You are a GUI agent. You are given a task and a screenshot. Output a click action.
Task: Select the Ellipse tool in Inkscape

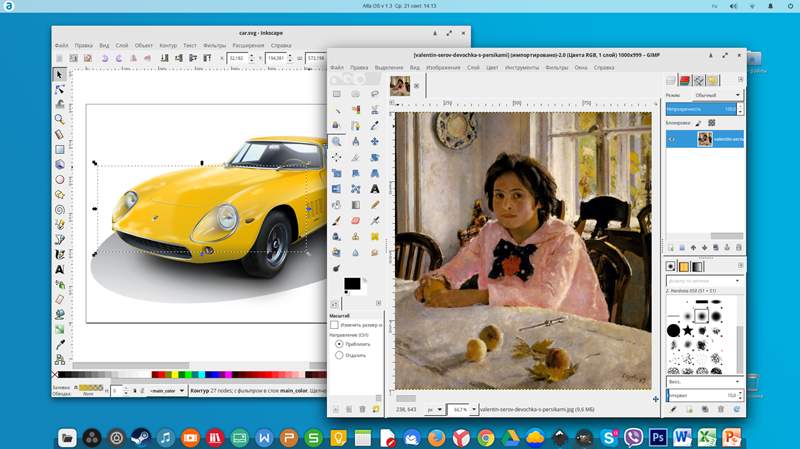click(x=60, y=180)
